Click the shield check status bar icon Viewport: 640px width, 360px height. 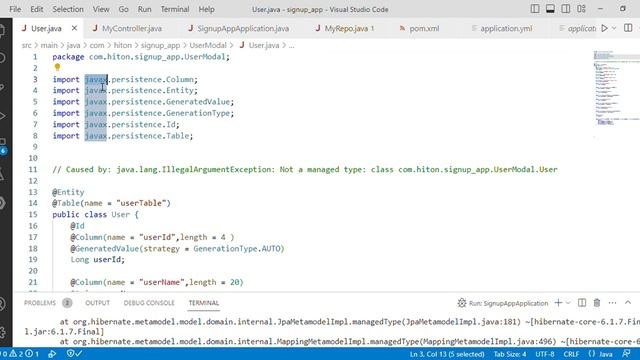pyautogui.click(x=74, y=354)
